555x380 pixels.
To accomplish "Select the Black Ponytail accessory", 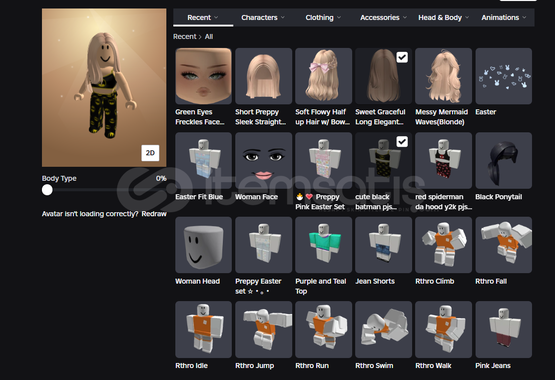I will (x=503, y=161).
